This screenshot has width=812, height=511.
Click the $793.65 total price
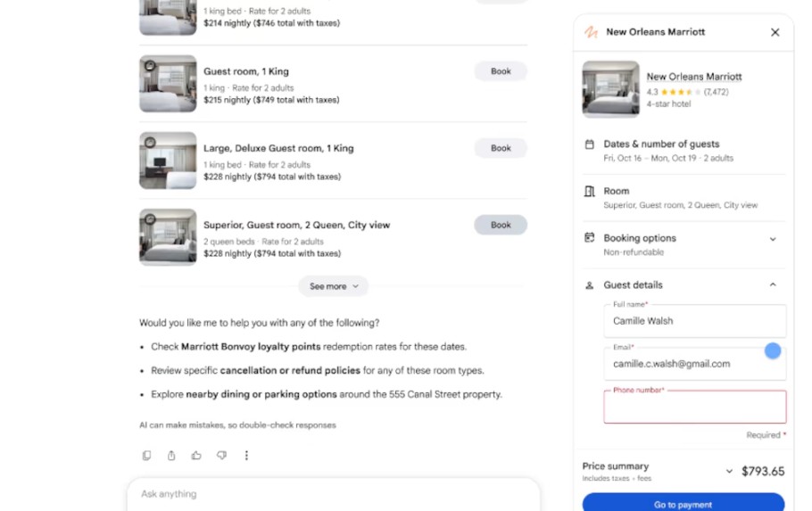tap(763, 471)
